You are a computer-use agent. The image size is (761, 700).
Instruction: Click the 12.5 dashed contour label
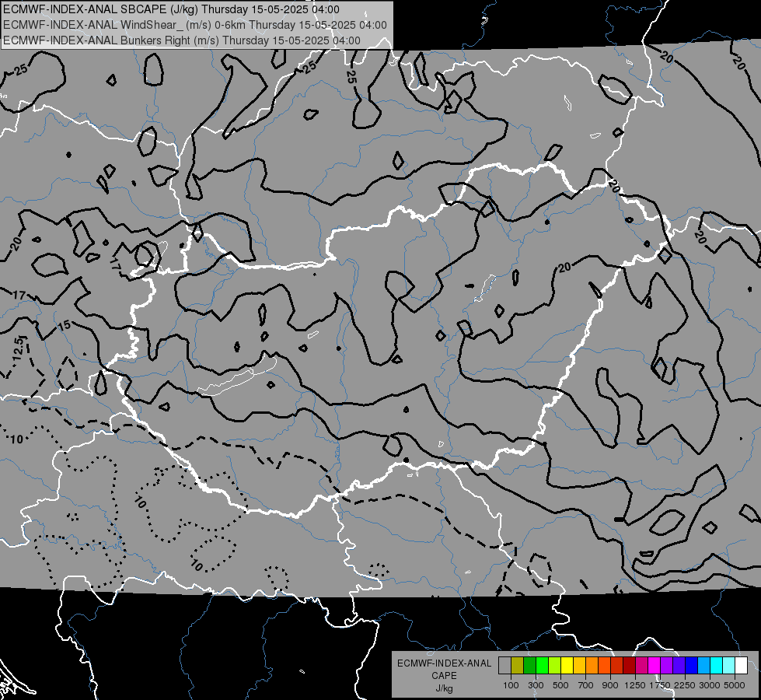point(18,349)
